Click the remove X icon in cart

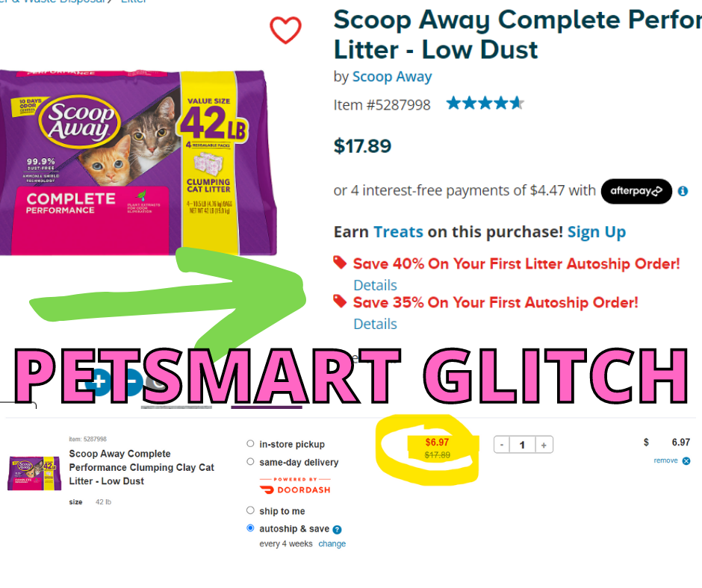[686, 461]
